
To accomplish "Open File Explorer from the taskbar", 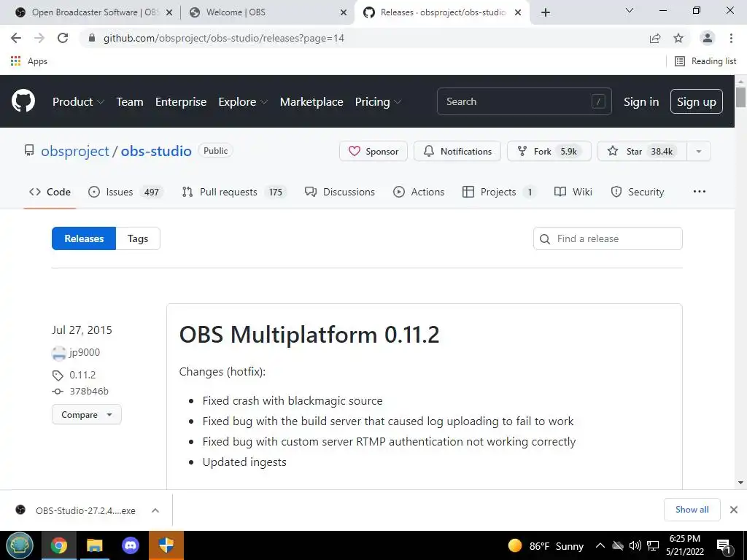I will coord(95,545).
